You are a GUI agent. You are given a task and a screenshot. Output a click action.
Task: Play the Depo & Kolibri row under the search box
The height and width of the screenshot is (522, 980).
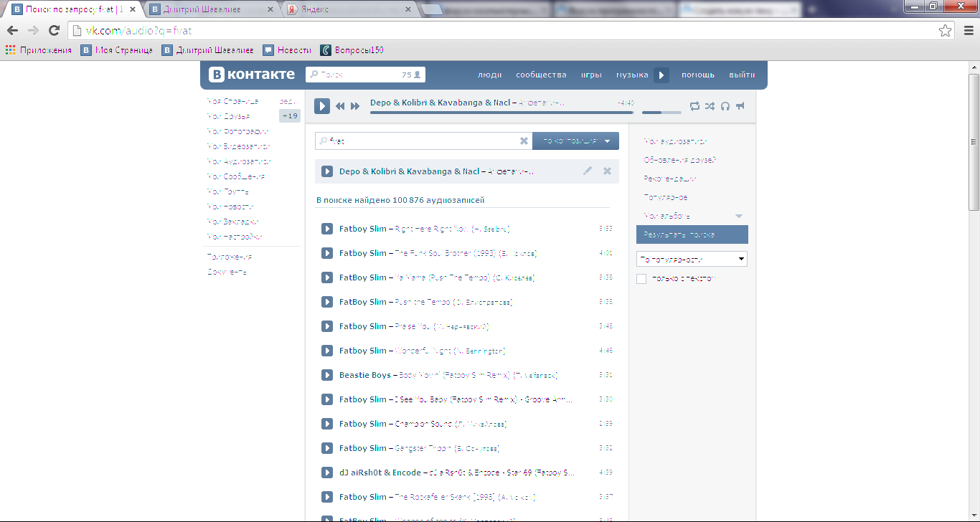click(326, 171)
